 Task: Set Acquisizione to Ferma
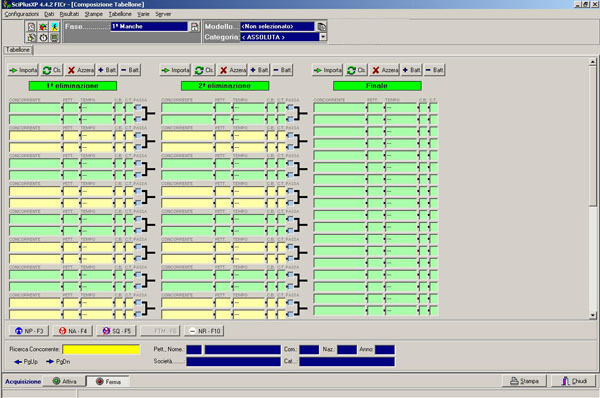108,382
